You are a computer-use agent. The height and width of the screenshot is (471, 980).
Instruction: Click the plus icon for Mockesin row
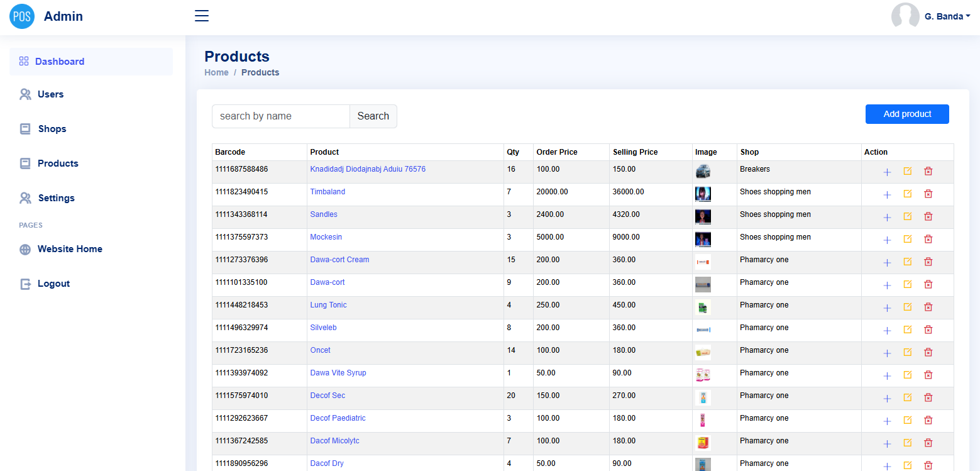click(x=887, y=240)
